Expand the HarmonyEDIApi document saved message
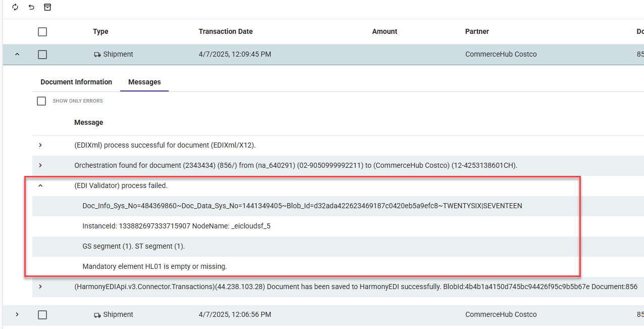Viewport: 644px width, 329px height. [x=40, y=287]
